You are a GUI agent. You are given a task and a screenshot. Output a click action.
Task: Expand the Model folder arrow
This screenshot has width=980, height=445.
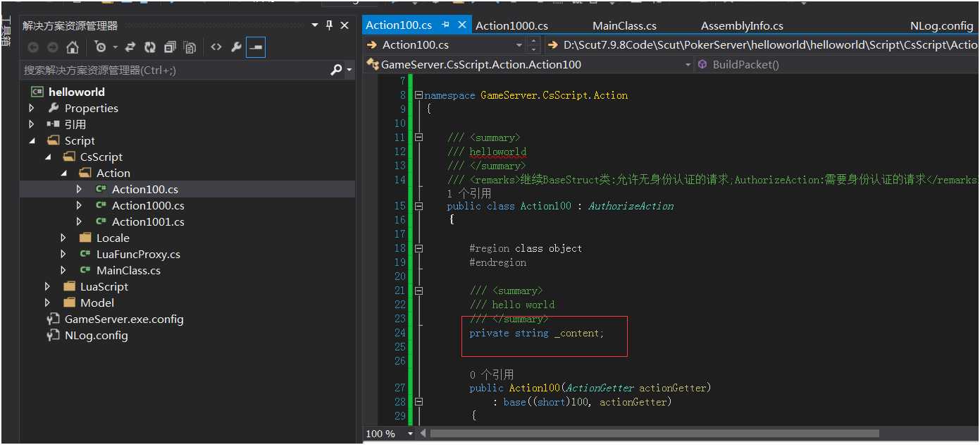47,303
